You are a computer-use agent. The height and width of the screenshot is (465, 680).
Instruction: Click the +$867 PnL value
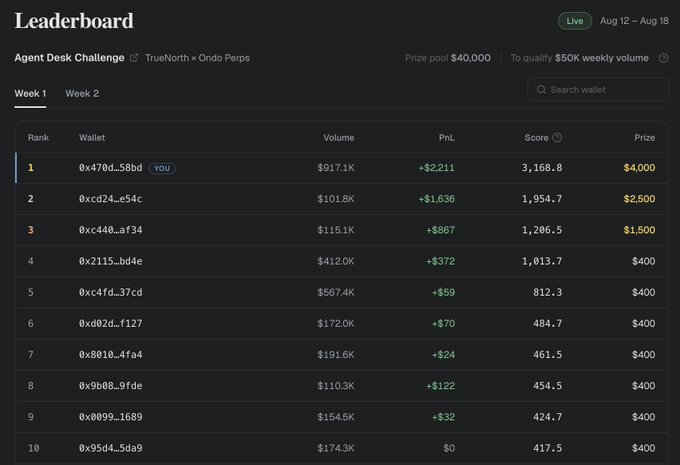click(440, 230)
